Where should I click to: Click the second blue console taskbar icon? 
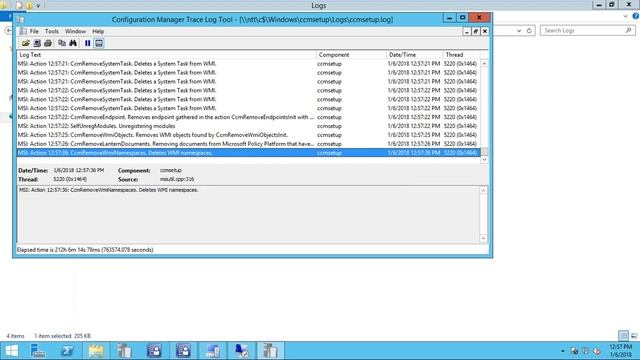pos(183,351)
